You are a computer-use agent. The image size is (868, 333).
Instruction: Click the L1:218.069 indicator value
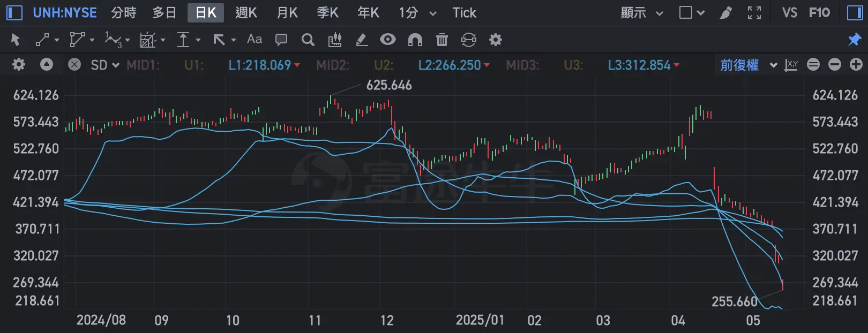[x=264, y=65]
